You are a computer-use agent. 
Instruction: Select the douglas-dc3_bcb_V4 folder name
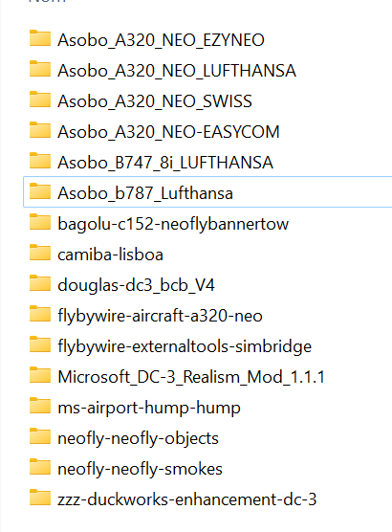[136, 285]
